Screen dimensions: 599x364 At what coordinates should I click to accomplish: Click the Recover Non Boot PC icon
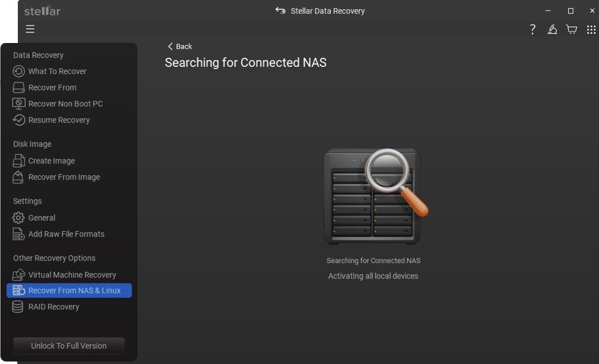tap(18, 103)
